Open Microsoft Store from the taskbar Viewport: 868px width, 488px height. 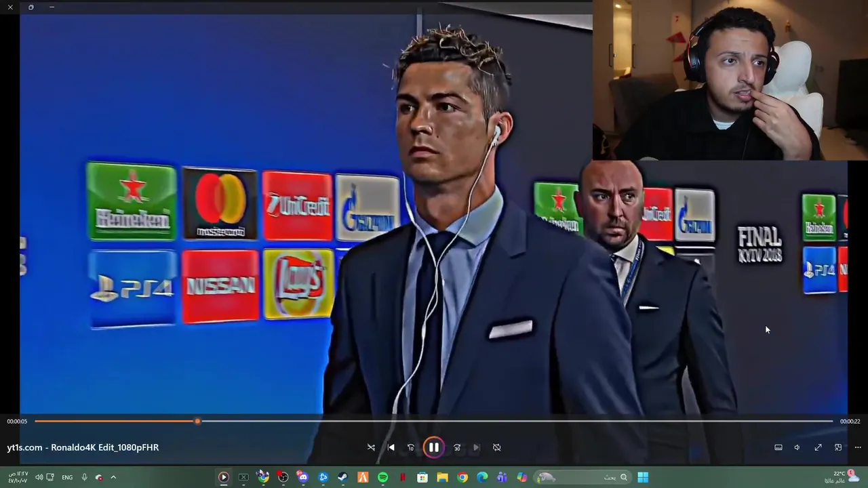coord(422,477)
